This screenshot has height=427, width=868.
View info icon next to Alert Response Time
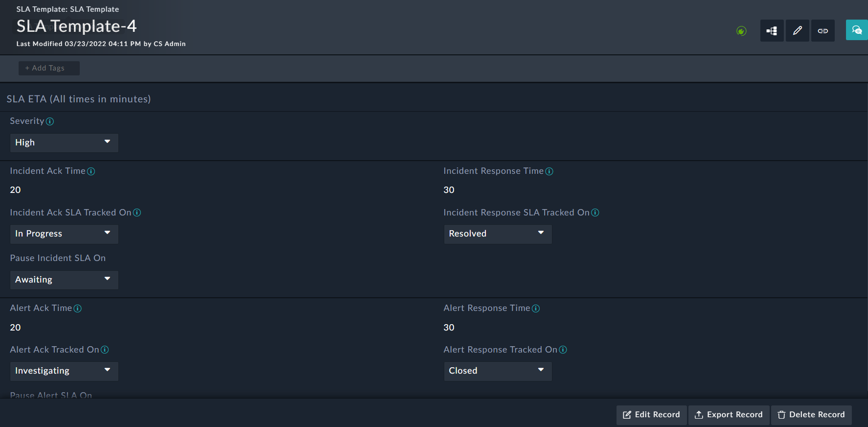[x=536, y=308]
